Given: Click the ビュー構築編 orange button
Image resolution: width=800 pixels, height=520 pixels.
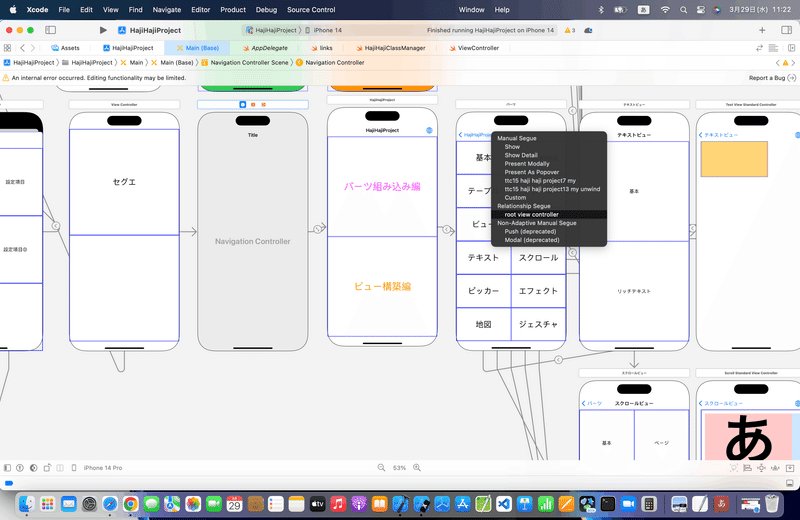Looking at the screenshot, I should [x=382, y=286].
